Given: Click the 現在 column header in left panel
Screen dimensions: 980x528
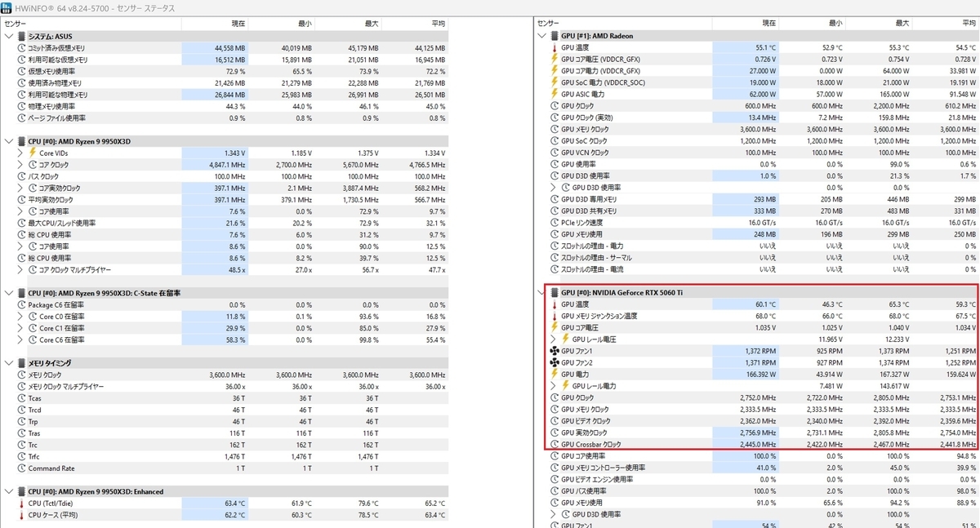Looking at the screenshot, I should pos(214,24).
